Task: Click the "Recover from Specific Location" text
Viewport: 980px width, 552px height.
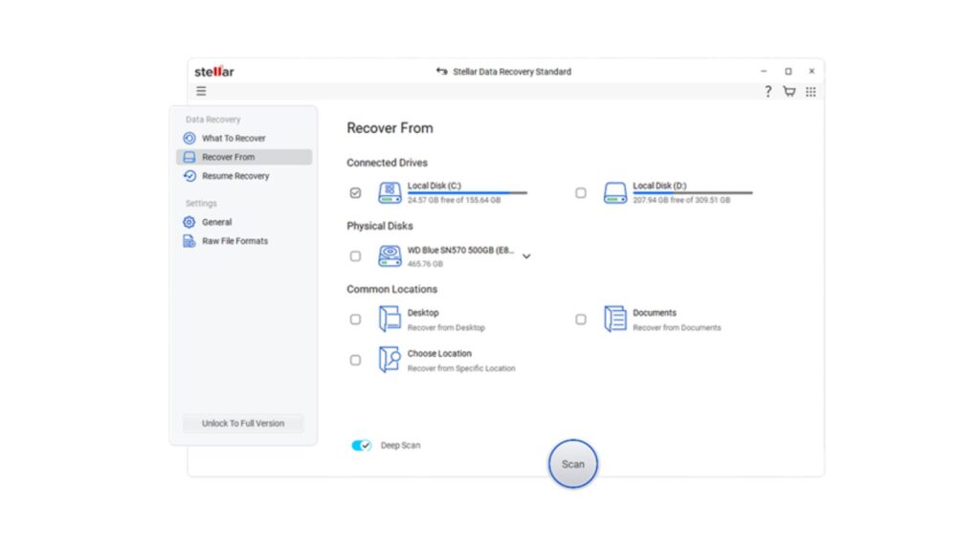Action: point(461,368)
